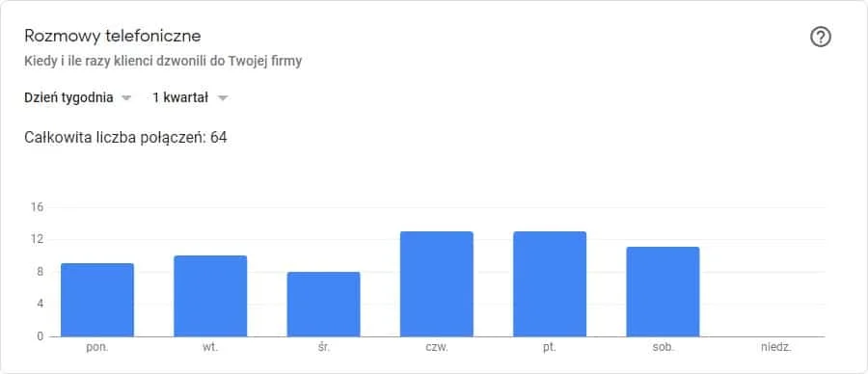Click the sob. axis label

click(663, 349)
